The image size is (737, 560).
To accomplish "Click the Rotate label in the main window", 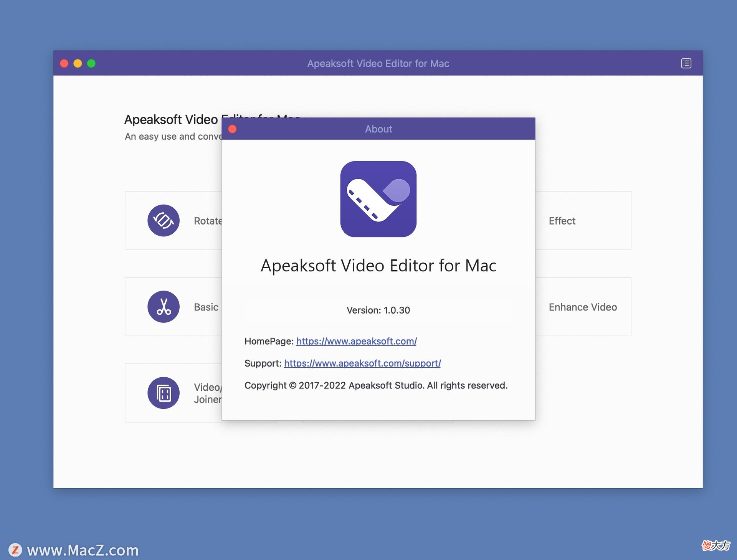I will pyautogui.click(x=208, y=221).
